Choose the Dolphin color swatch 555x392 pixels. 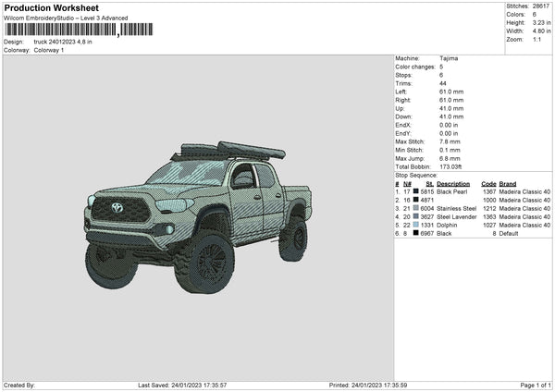416,225
